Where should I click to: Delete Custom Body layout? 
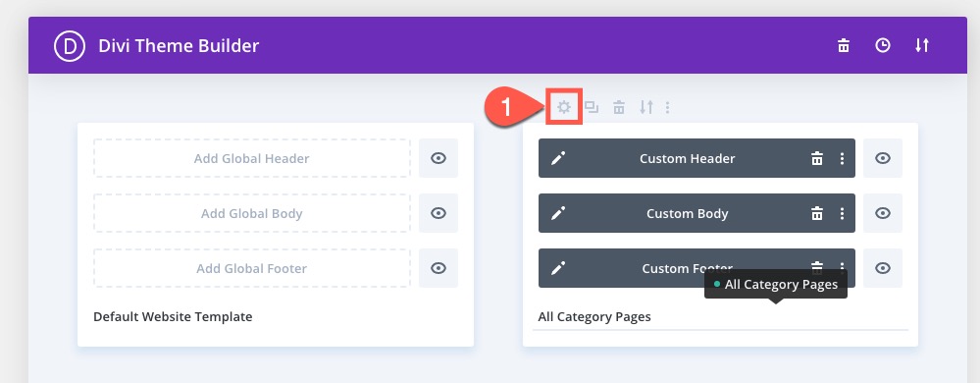coord(817,213)
